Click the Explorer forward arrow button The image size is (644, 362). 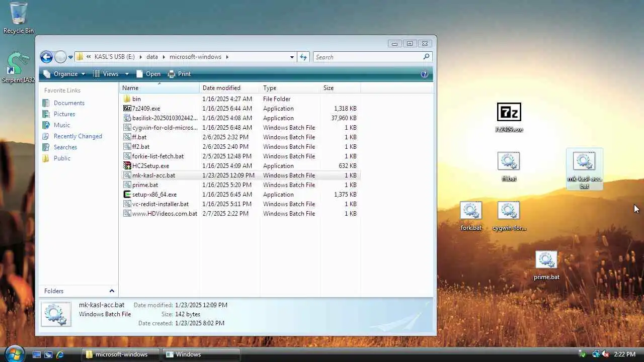click(x=60, y=57)
